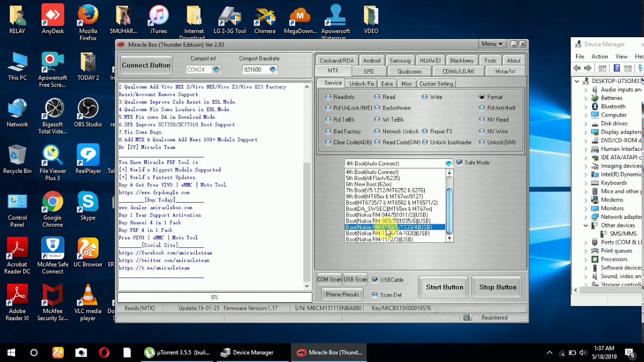Open the Unlock/Fix sub-tab
This screenshot has width=644, height=362.
point(362,84)
